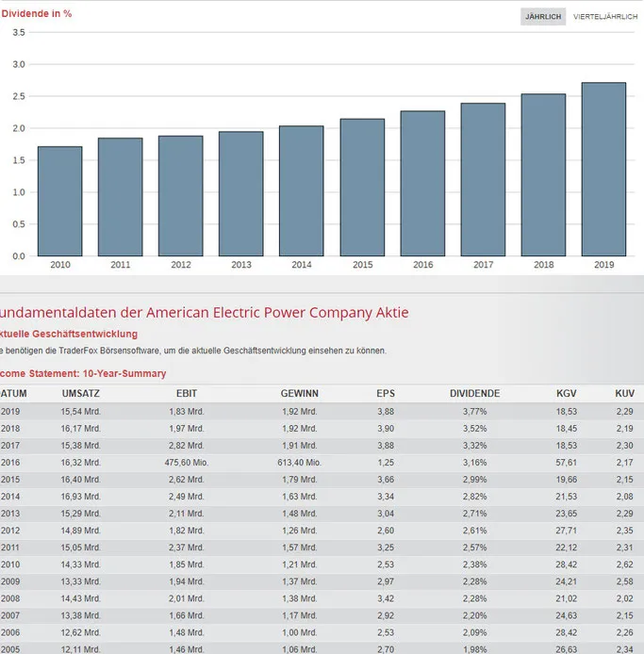Select KGV value 26,63

pyautogui.click(x=567, y=649)
